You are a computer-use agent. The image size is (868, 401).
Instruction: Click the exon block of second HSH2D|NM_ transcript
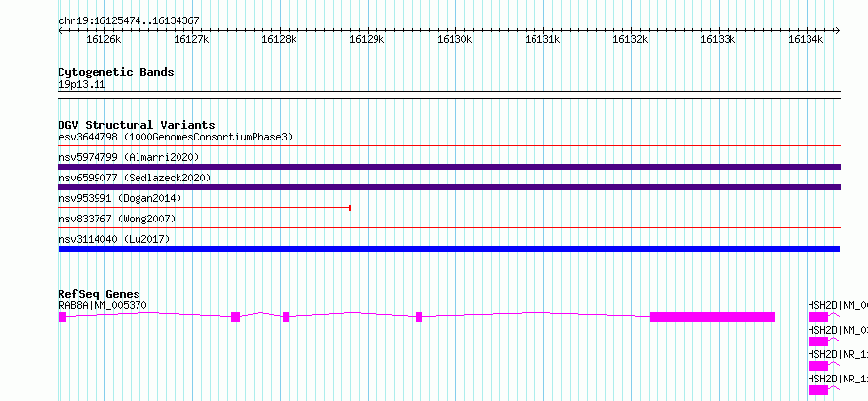click(817, 341)
